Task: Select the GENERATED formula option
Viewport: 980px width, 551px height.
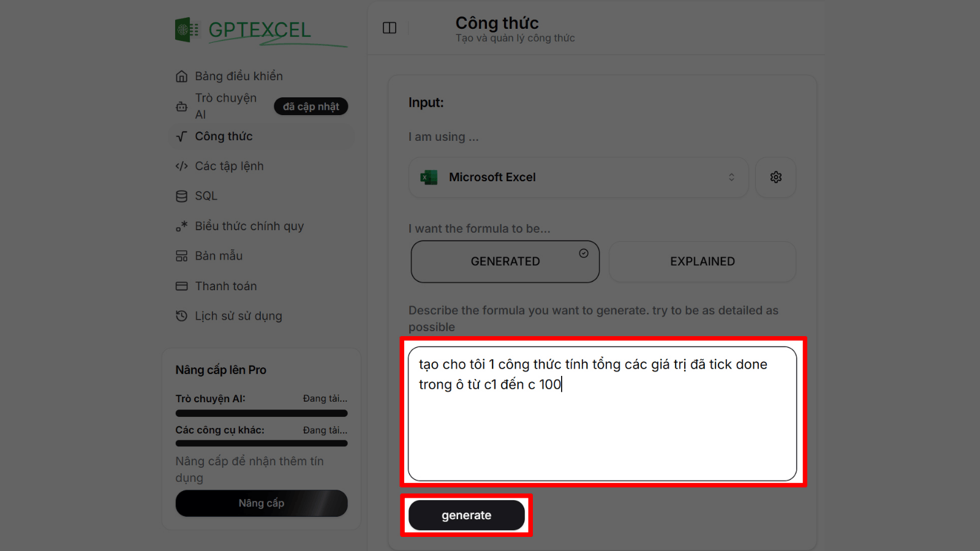Action: (505, 261)
